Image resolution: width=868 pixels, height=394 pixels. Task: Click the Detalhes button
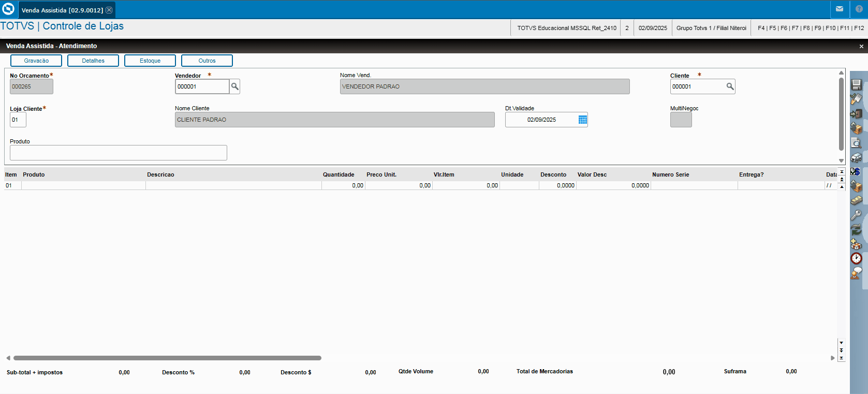pos(93,61)
